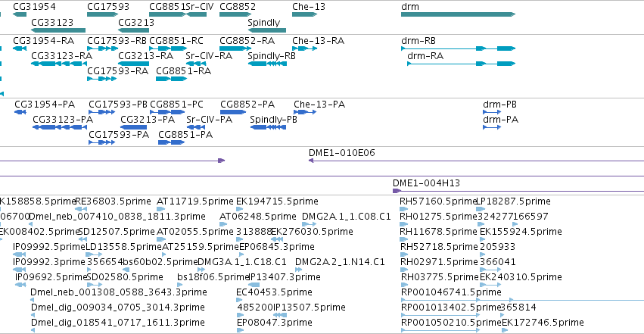The image size is (644, 334).
Task: Click the drm-PA protein label
Action: coord(500,120)
